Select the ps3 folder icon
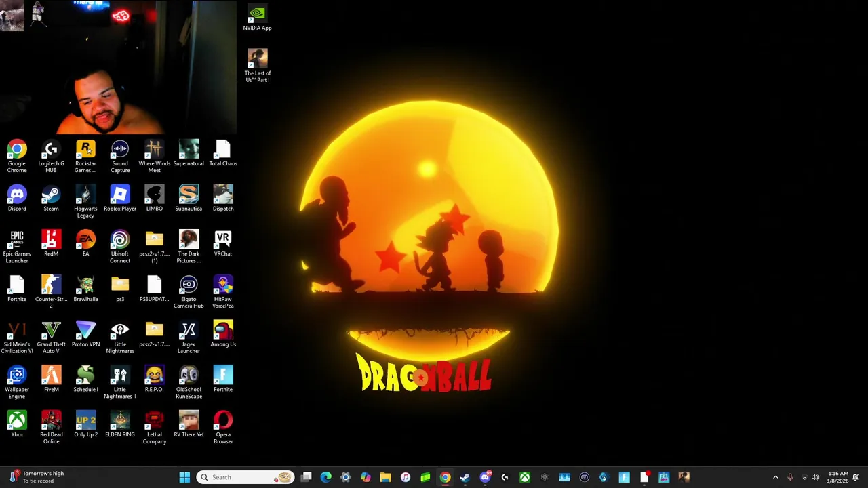Viewport: 868px width, 488px height. (x=120, y=289)
